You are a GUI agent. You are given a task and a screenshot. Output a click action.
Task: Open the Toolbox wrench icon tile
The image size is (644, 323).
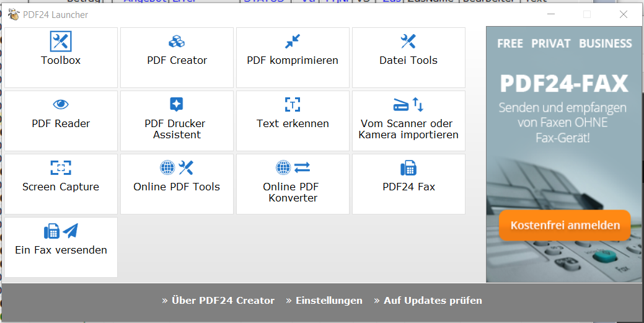[x=61, y=42]
